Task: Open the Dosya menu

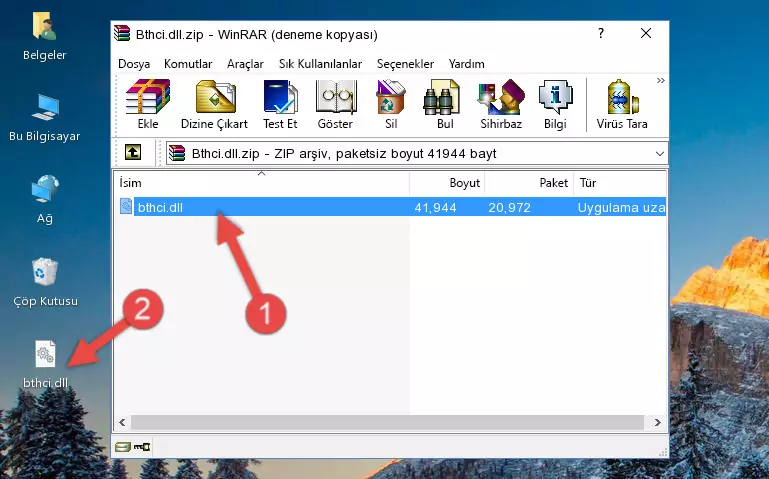Action: pyautogui.click(x=134, y=64)
